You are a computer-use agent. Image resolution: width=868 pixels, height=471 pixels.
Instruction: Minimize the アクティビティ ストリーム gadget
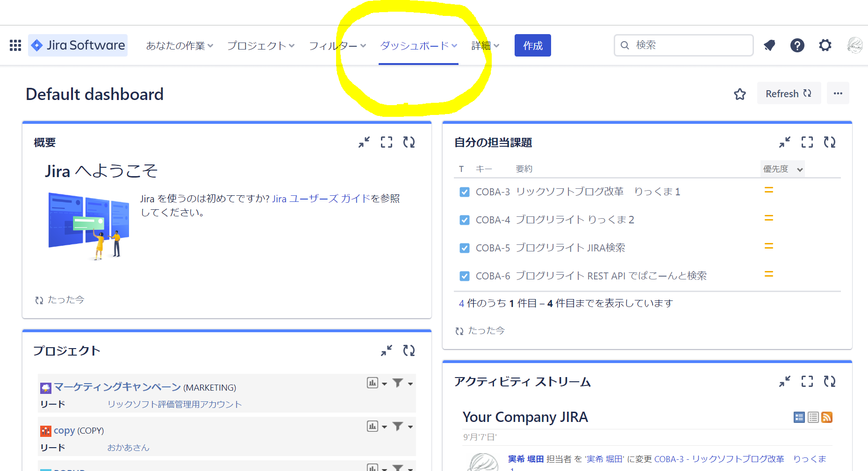[785, 381]
